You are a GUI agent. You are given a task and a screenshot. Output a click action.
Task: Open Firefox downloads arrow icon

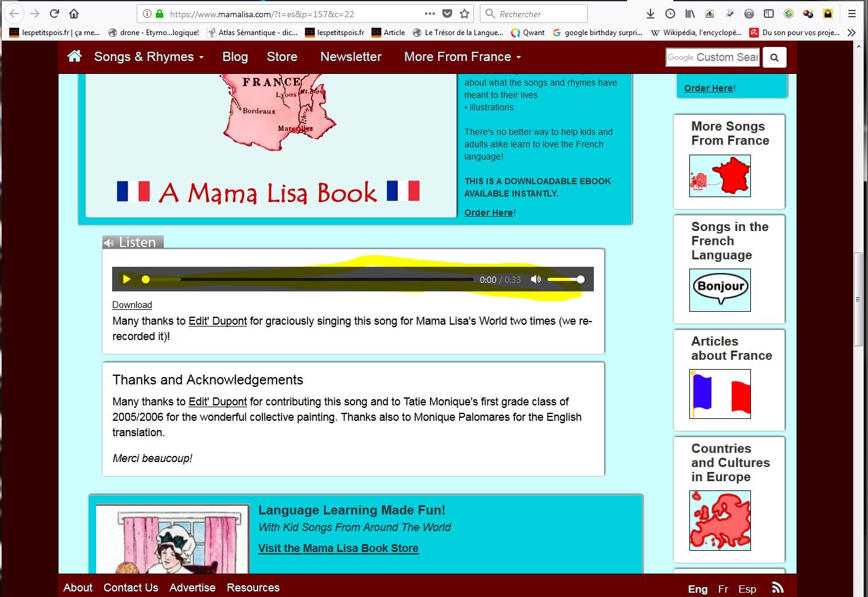coord(651,14)
